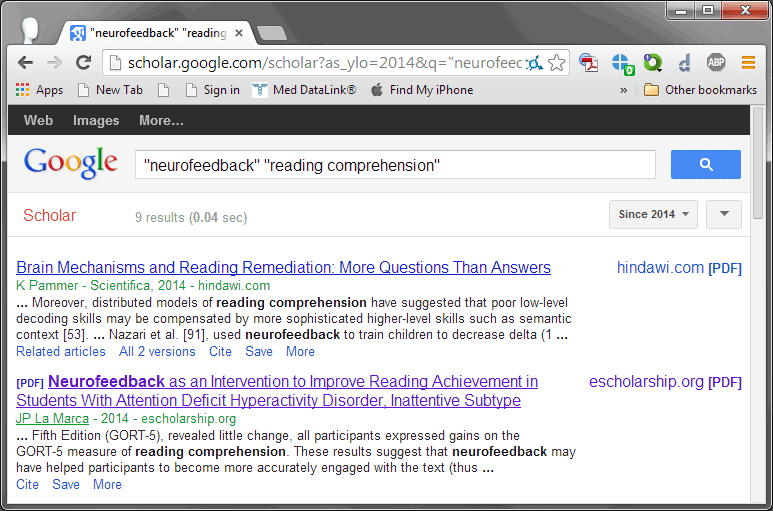Go back using the browser back arrow
Screen dimensions: 773x511
(25, 63)
